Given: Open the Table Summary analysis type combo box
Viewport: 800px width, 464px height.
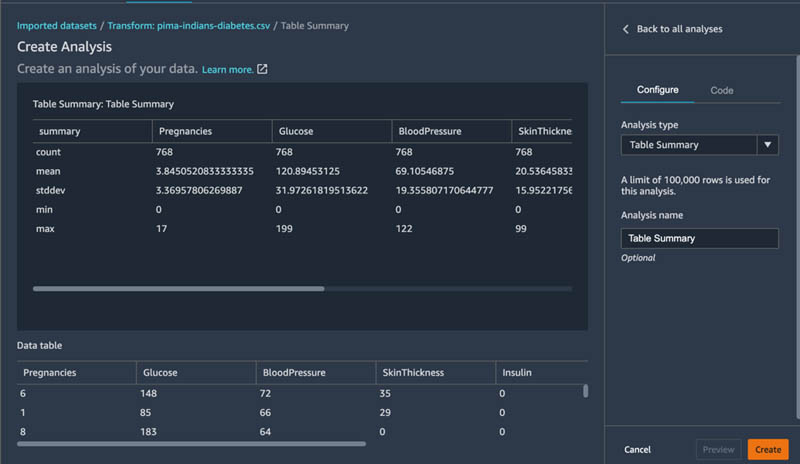Looking at the screenshot, I should (699, 145).
